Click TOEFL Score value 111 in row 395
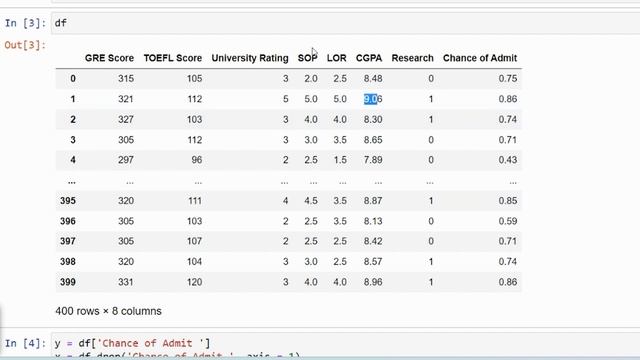This screenshot has width=640, height=360. pyautogui.click(x=195, y=201)
